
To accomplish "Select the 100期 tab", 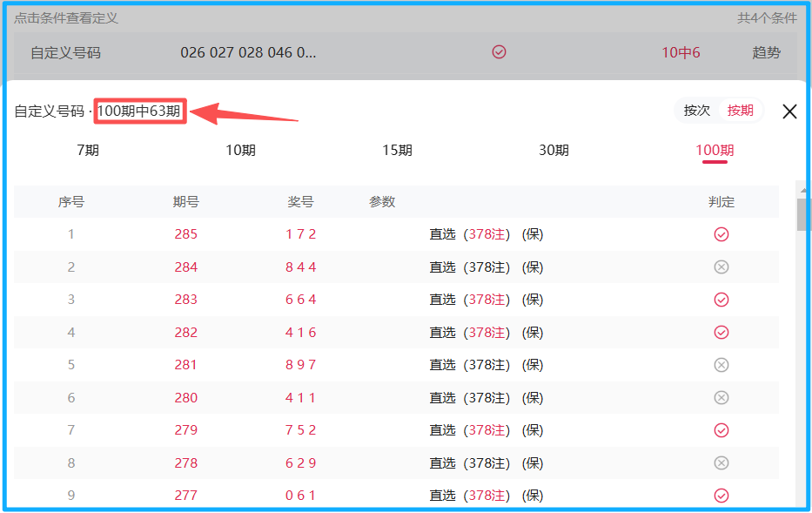I will coord(715,150).
